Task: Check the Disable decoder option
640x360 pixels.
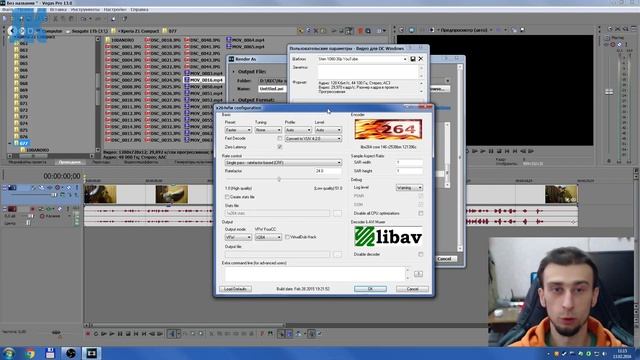Action: pos(421,254)
